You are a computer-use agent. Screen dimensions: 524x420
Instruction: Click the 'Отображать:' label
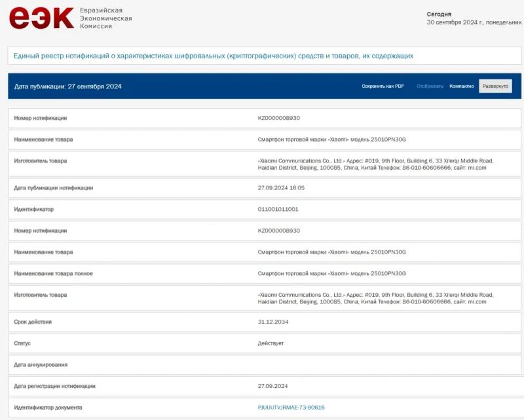point(430,86)
